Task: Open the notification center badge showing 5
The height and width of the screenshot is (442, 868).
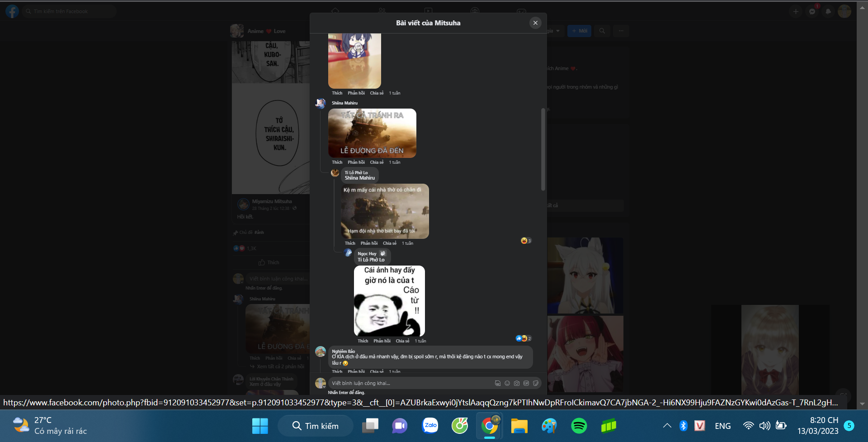Action: click(x=849, y=426)
